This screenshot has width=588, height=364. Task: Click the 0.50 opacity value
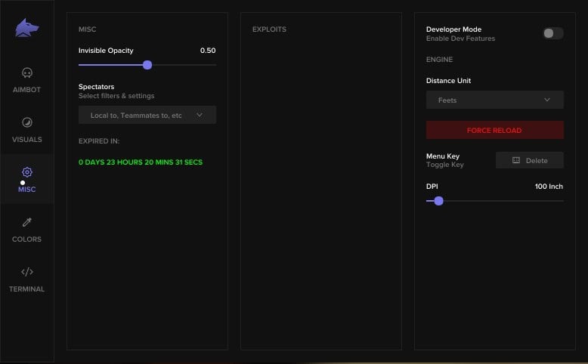click(x=207, y=51)
